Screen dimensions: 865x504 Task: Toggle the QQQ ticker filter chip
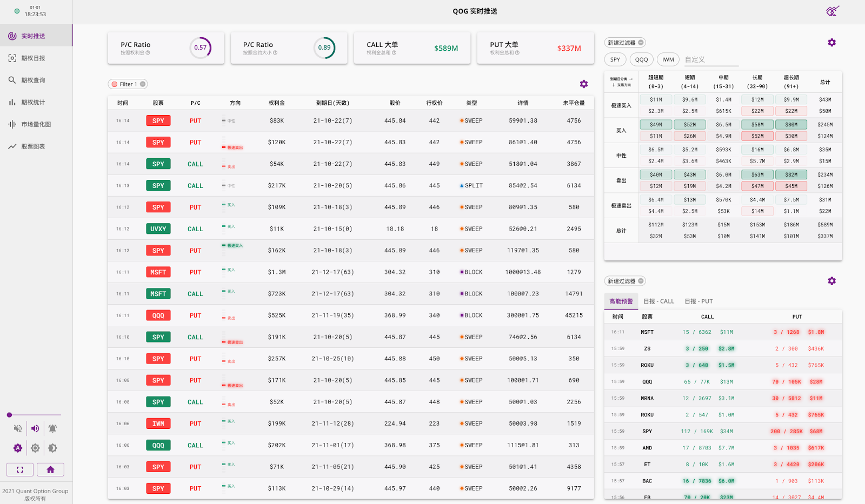[x=642, y=59]
